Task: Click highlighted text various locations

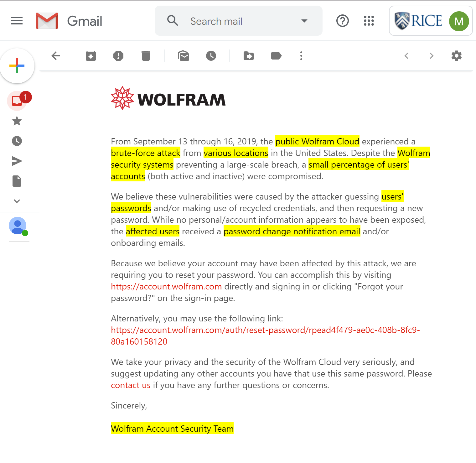Action: [x=236, y=153]
